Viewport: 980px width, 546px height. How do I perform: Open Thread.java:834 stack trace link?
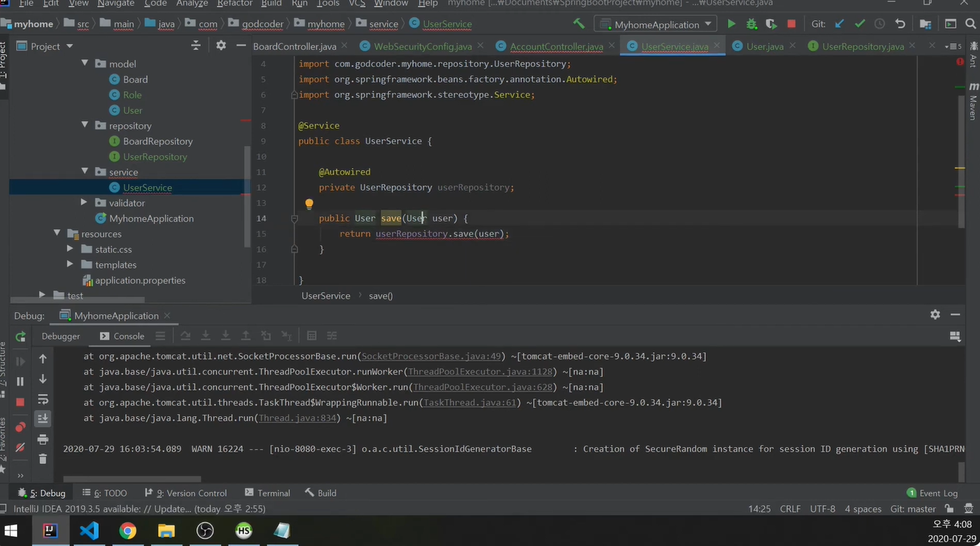(x=298, y=418)
